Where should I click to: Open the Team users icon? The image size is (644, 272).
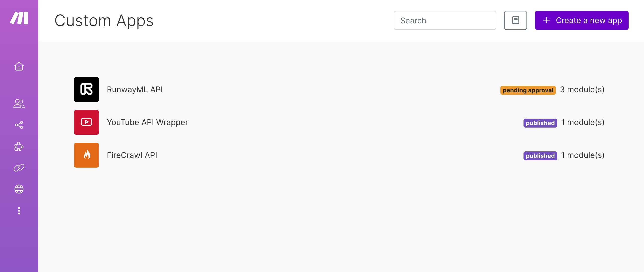[x=19, y=104]
